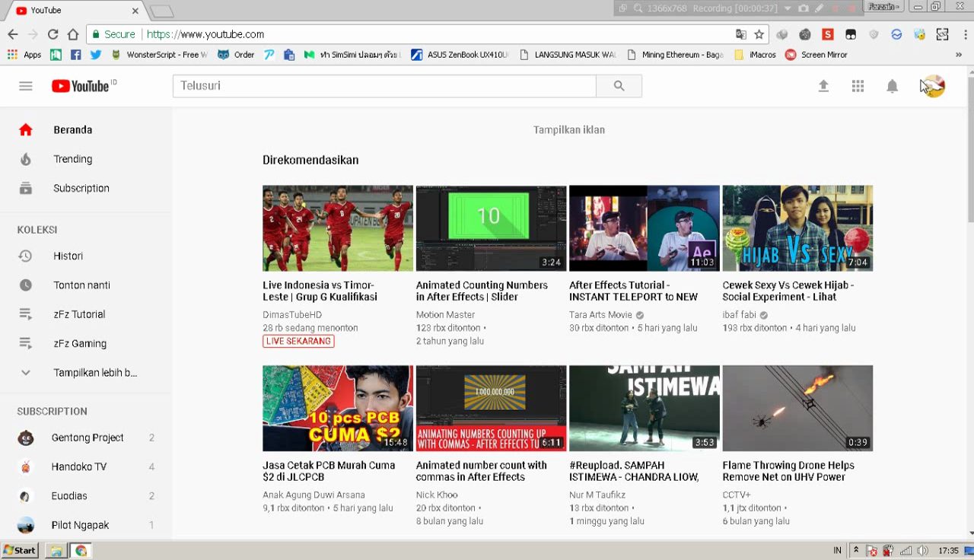Open the Trending sidebar item
The width and height of the screenshot is (974, 560).
click(x=72, y=159)
